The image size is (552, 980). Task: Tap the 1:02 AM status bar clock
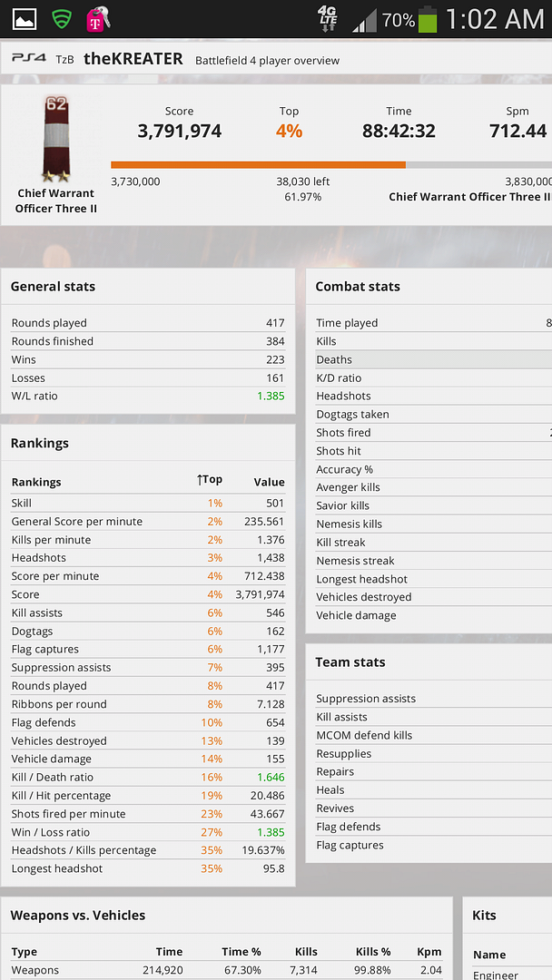click(495, 19)
